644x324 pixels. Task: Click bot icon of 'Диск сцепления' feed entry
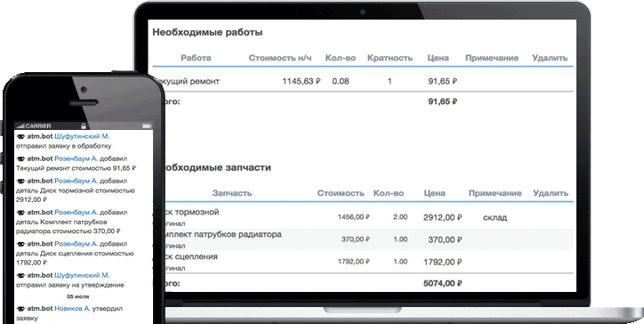pos(20,244)
